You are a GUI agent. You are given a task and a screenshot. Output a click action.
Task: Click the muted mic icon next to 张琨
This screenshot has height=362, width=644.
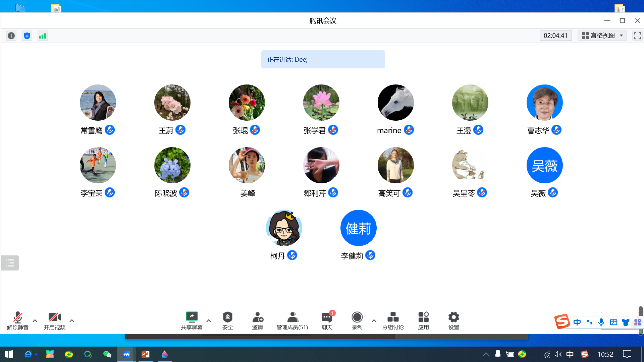click(255, 130)
